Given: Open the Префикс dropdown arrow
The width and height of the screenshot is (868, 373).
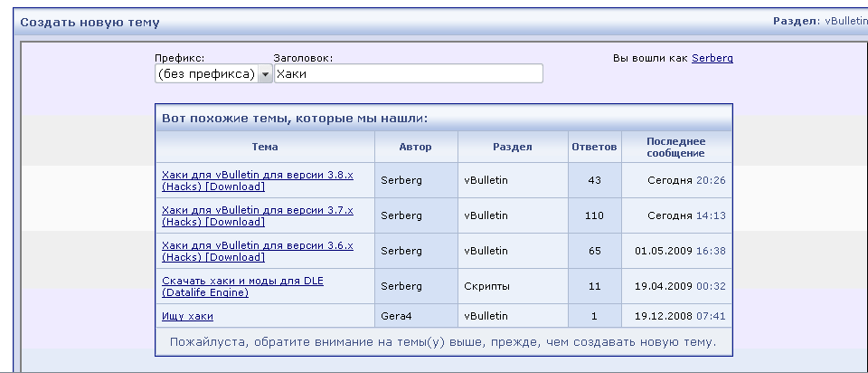Looking at the screenshot, I should pyautogui.click(x=266, y=73).
